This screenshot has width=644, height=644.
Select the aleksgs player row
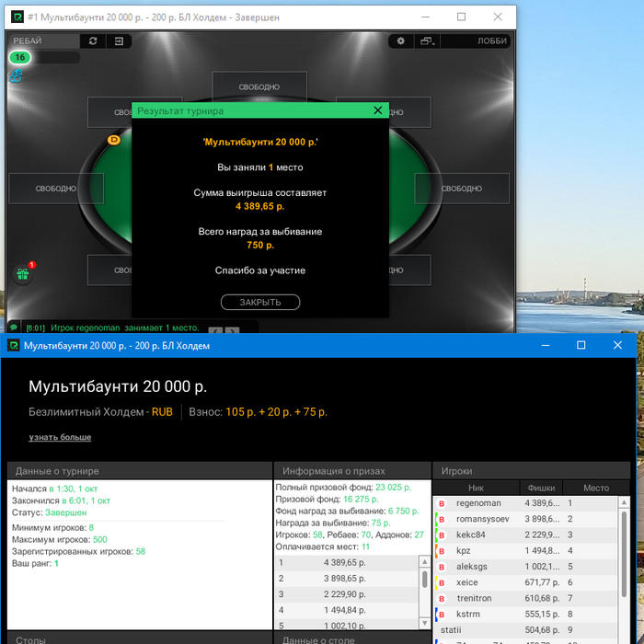[525, 568]
